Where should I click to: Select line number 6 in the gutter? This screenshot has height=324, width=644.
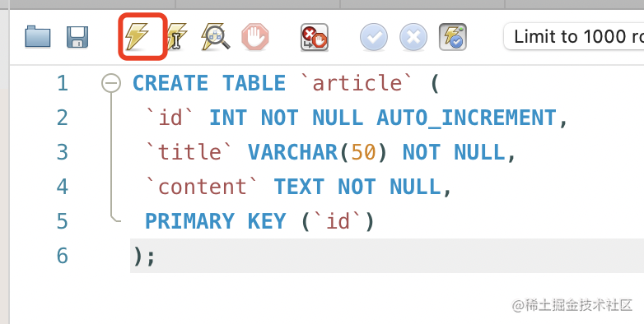(x=63, y=256)
